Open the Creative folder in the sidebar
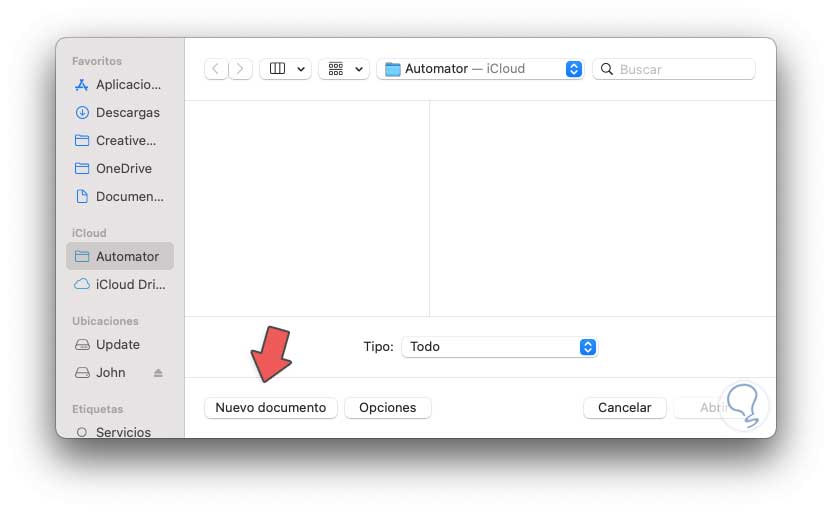The image size is (832, 512). point(120,141)
